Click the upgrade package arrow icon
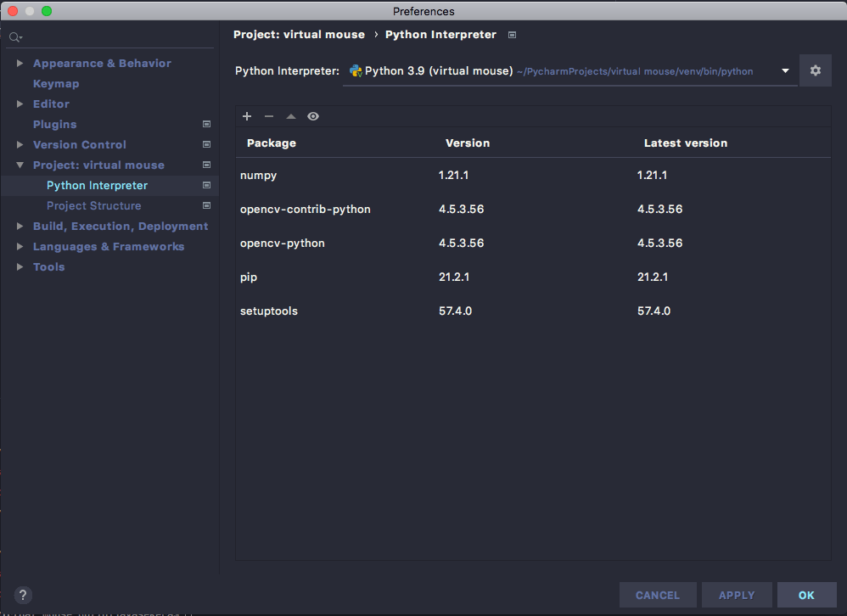Viewport: 847px width, 616px height. [x=291, y=116]
